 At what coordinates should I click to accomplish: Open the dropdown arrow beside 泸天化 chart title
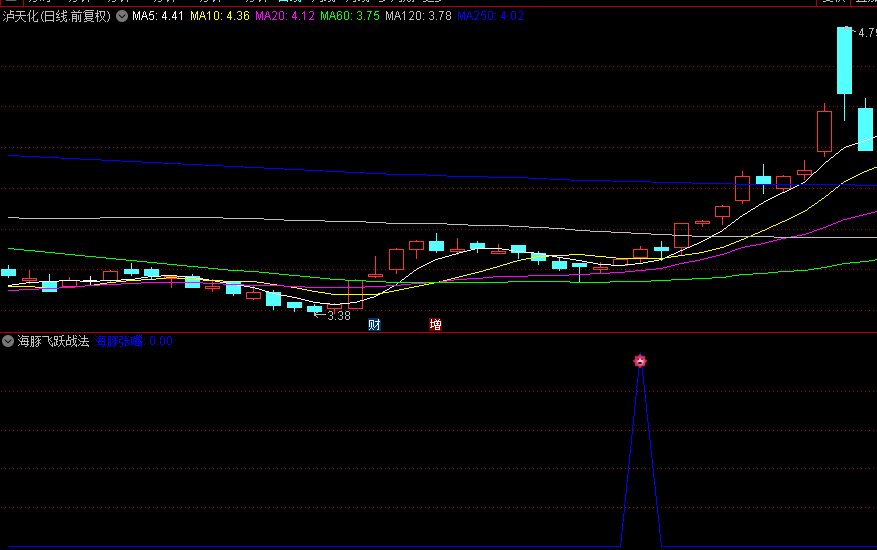coord(122,16)
